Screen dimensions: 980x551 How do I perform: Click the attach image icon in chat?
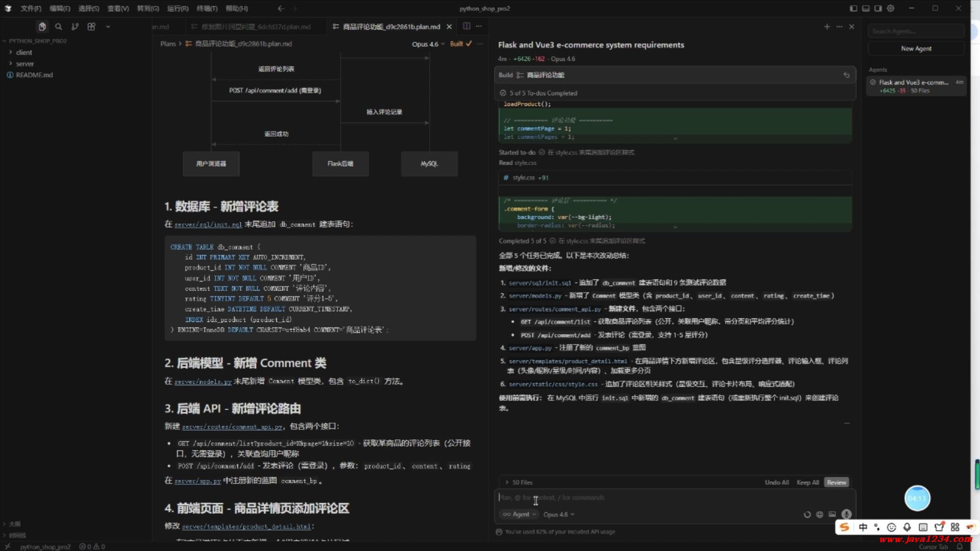(x=832, y=514)
